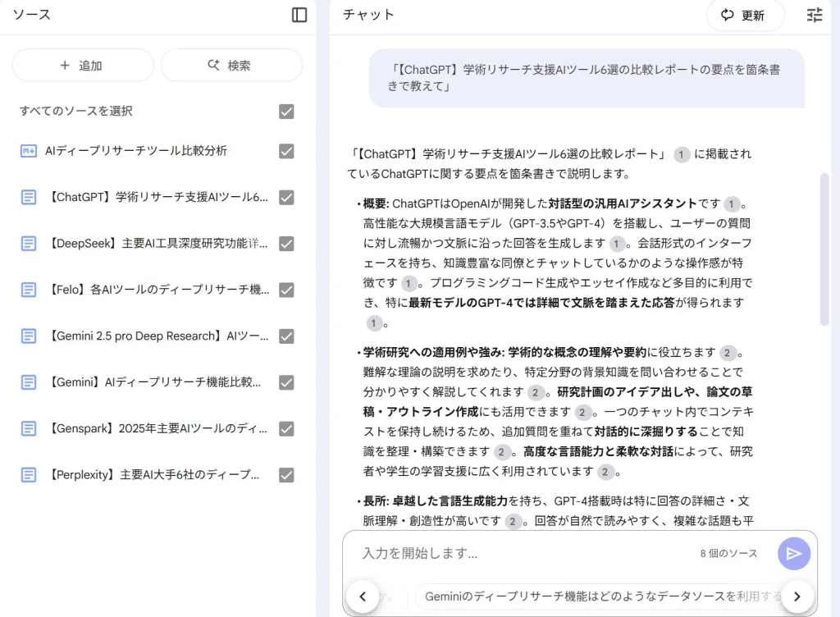Open citation 1 after 比較レポート」 in the intro line
Image resolution: width=840 pixels, height=617 pixels.
(x=682, y=155)
